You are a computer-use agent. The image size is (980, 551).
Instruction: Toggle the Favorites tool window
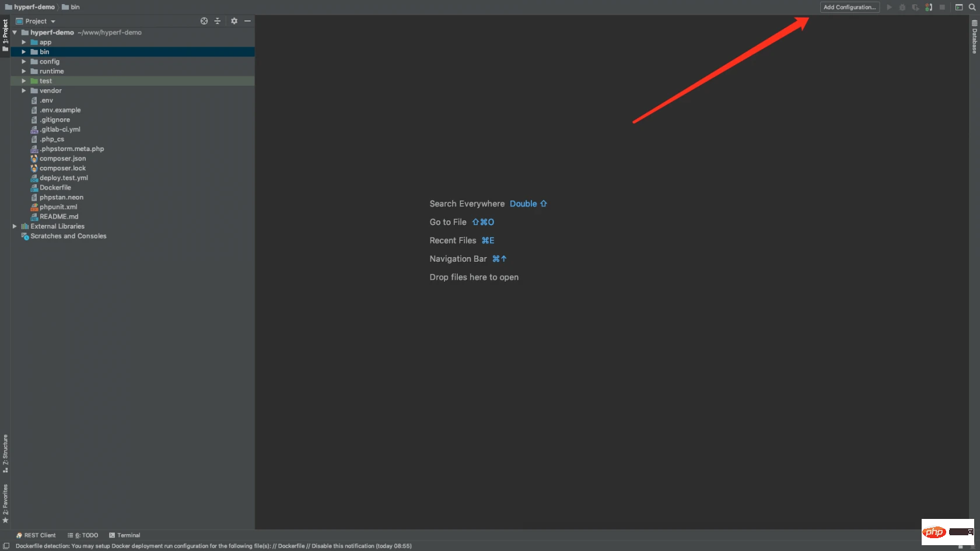click(5, 503)
